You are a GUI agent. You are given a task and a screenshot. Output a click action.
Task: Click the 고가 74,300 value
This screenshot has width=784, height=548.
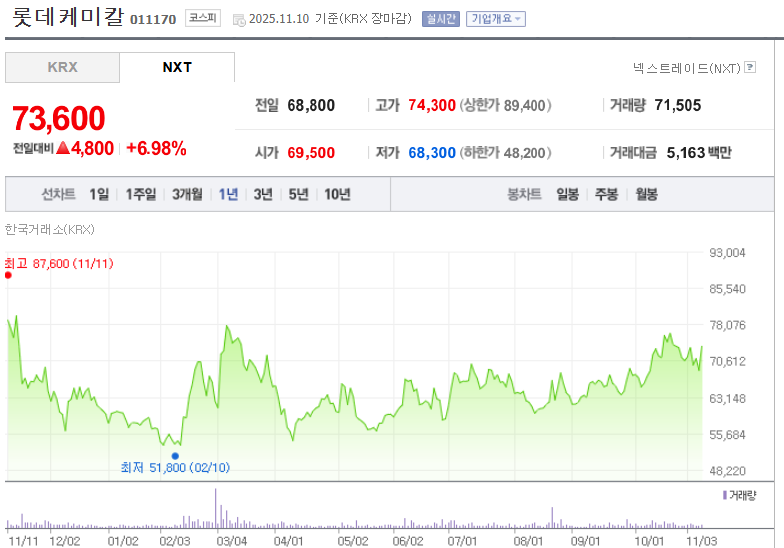tap(432, 106)
